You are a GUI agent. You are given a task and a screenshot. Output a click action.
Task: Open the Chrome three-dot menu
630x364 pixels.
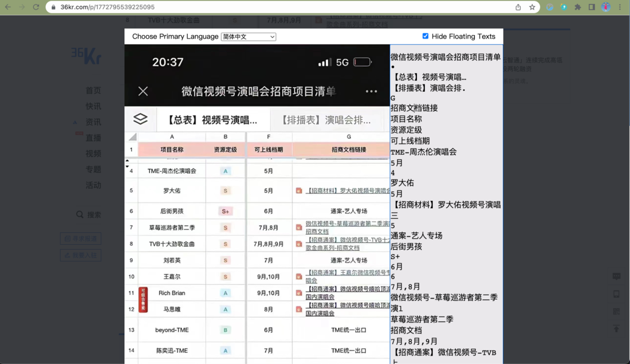click(620, 7)
